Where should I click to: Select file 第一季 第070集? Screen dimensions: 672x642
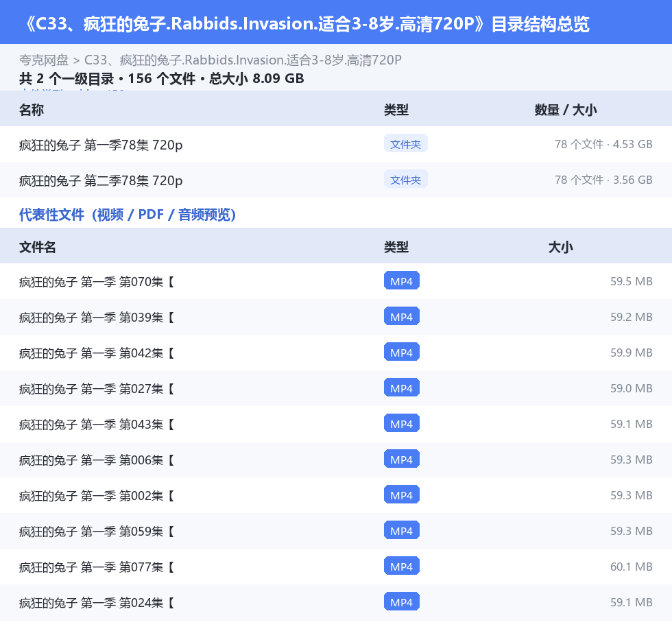[97, 282]
